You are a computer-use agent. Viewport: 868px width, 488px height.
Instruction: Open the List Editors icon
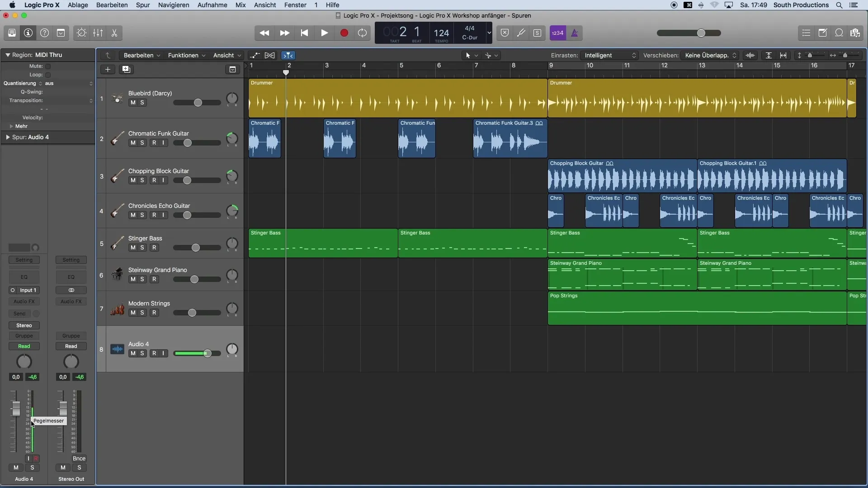click(x=806, y=33)
